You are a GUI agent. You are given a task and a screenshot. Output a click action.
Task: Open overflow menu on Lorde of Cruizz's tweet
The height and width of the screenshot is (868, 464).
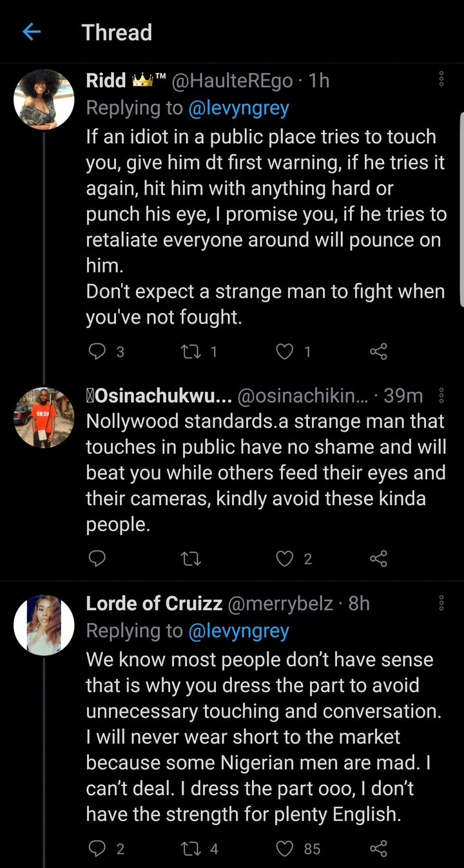(441, 603)
